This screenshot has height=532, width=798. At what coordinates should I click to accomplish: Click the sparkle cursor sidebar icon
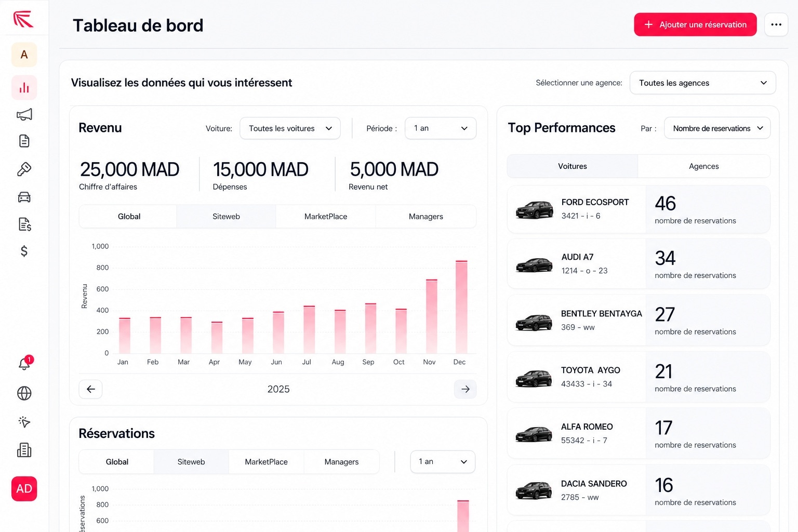pos(24,421)
